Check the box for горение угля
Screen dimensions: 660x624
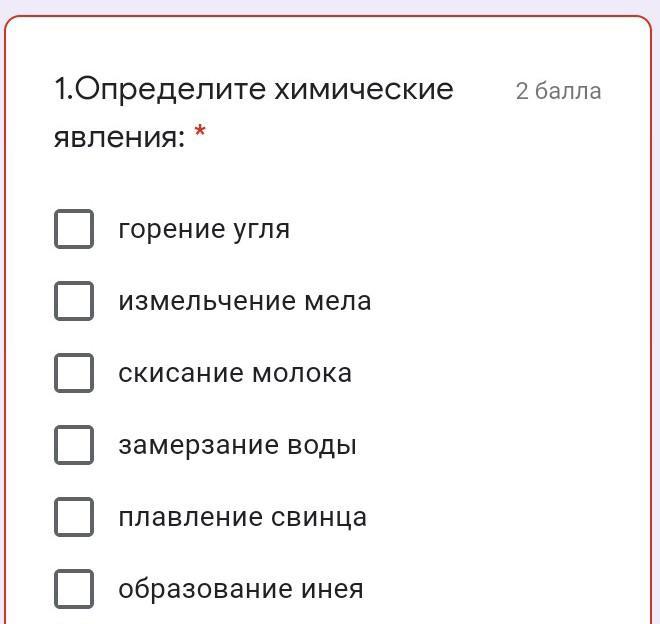pyautogui.click(x=74, y=229)
